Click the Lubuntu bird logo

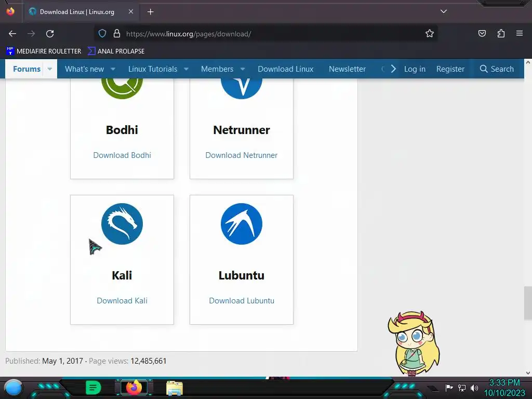point(242,224)
